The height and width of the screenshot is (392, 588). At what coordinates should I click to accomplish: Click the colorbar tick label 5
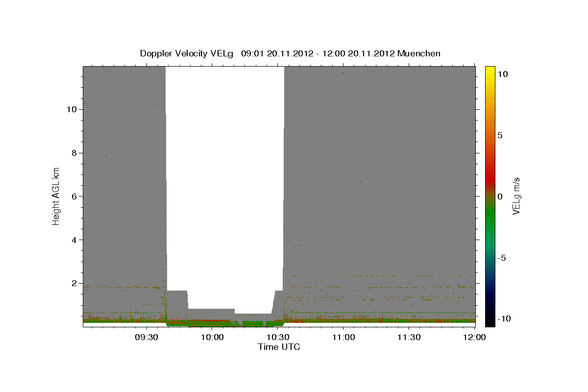click(x=500, y=135)
